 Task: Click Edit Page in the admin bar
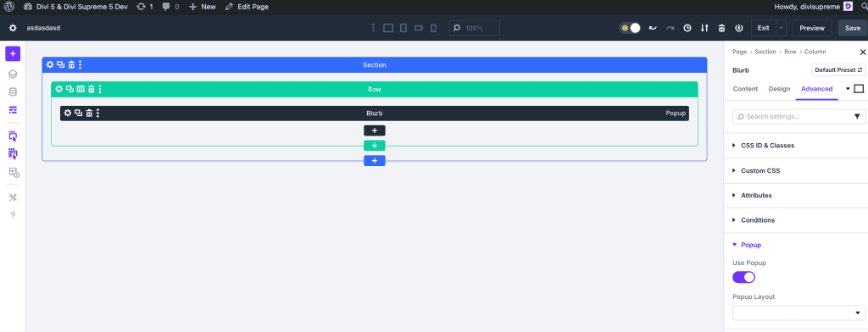click(x=248, y=7)
